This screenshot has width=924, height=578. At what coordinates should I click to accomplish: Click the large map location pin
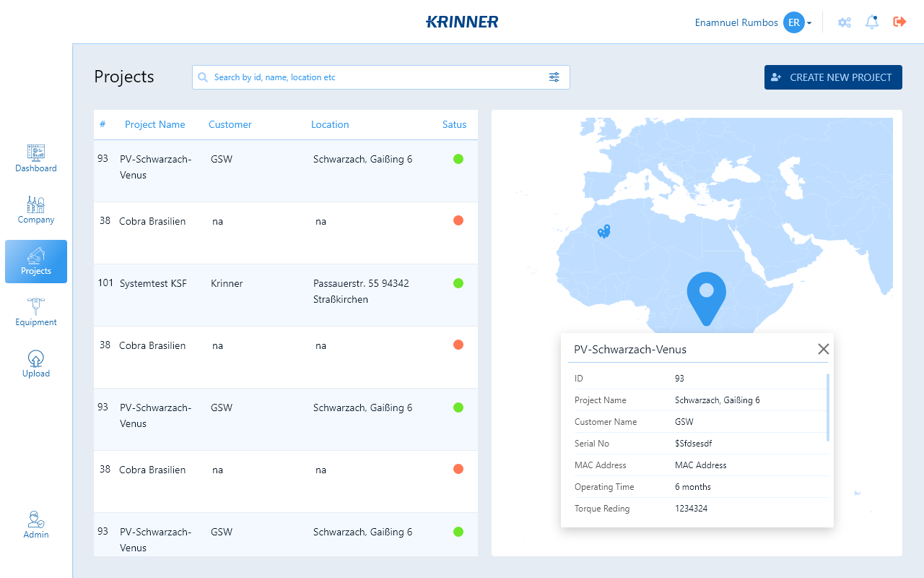click(x=707, y=298)
